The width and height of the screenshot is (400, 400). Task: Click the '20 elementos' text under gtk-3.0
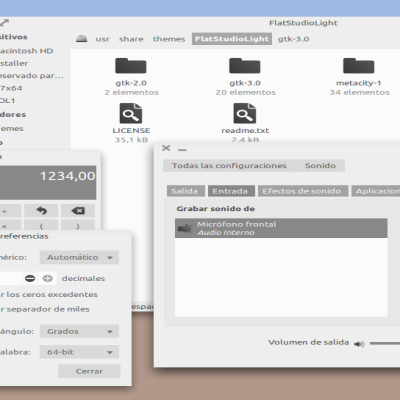(245, 92)
